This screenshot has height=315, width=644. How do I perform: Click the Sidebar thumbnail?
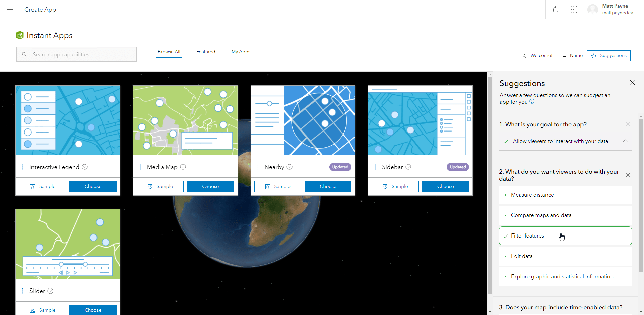[420, 120]
